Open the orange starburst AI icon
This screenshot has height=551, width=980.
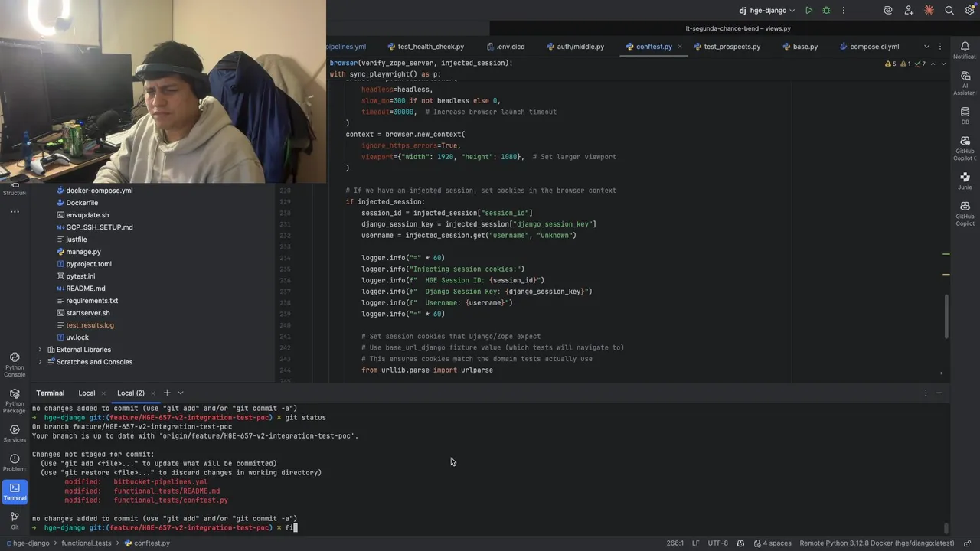pos(929,11)
